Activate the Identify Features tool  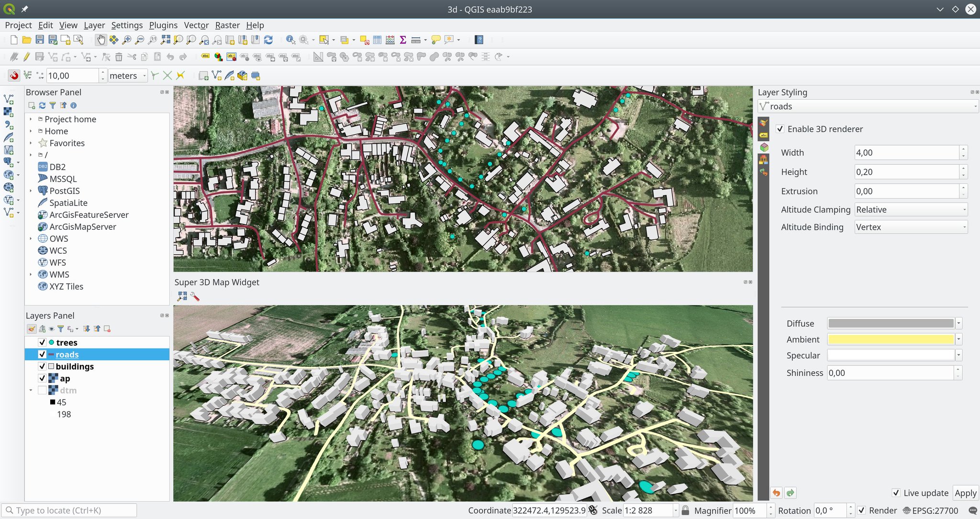coord(290,40)
